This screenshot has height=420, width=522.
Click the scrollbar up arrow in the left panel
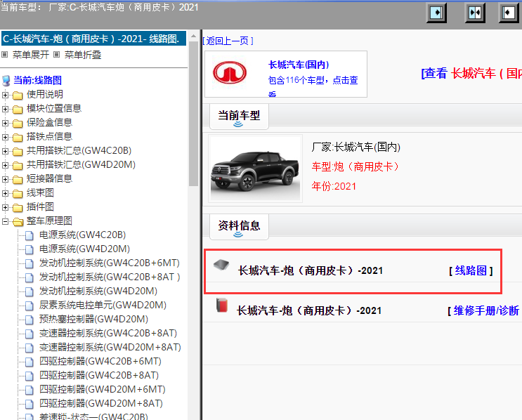coord(193,36)
